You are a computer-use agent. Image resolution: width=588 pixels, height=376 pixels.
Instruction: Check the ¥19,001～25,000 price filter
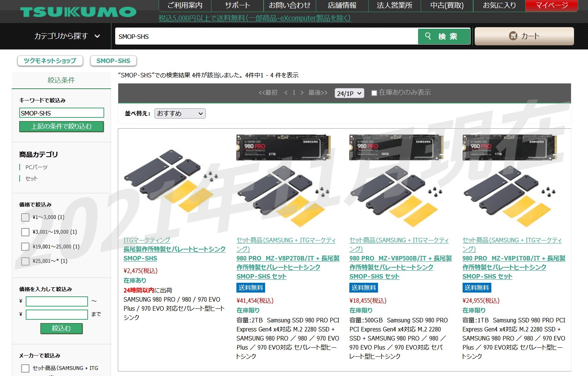tap(25, 247)
